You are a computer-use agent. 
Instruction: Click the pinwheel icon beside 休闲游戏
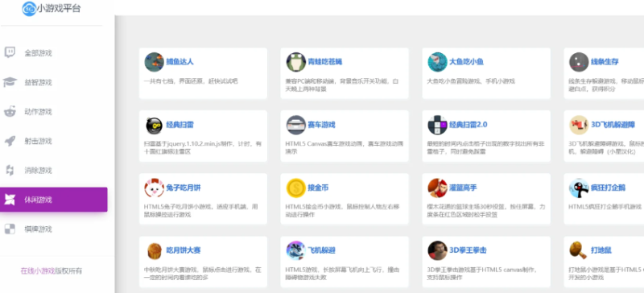[x=10, y=200]
